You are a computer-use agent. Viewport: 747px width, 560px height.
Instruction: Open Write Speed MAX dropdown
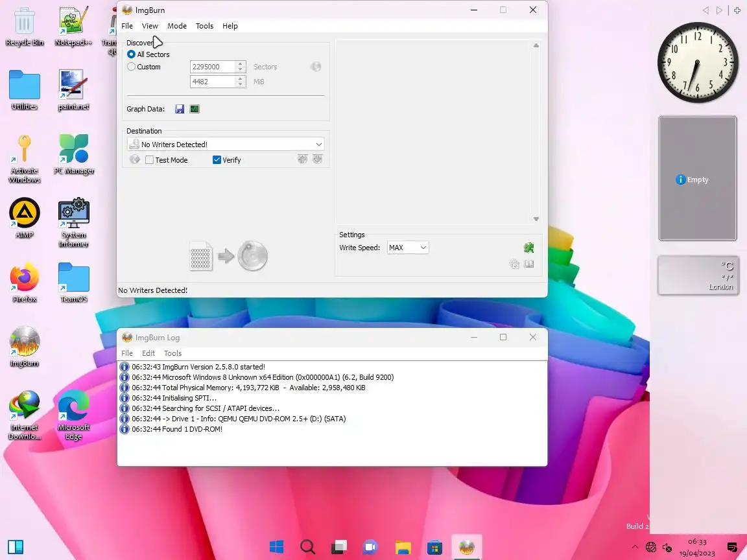pos(408,248)
